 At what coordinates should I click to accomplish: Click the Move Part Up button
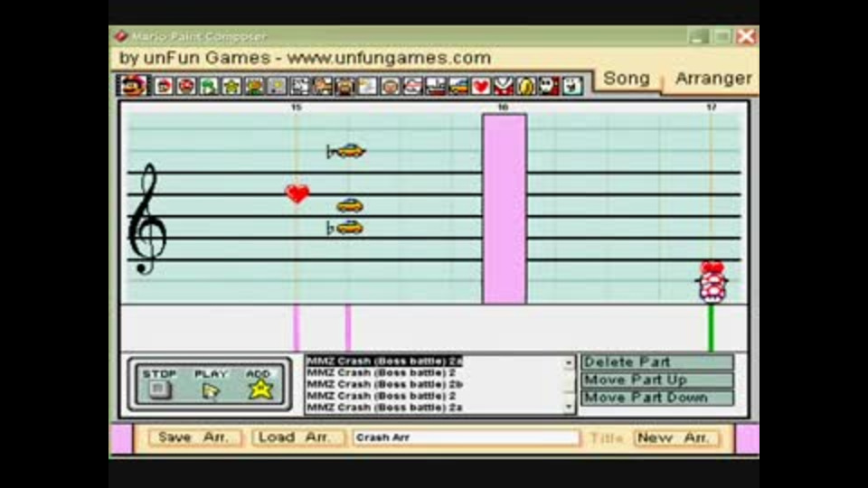point(657,380)
